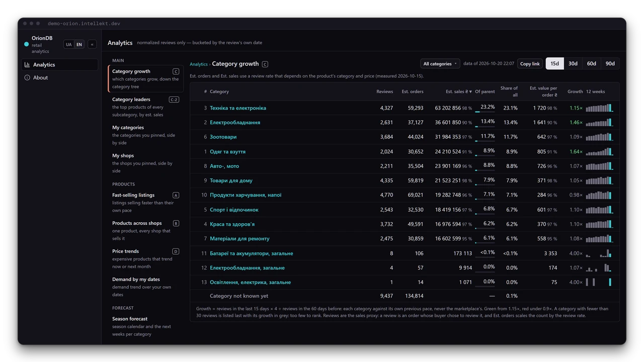The height and width of the screenshot is (362, 644).
Task: Sort by the Est. sales column header
Action: [x=459, y=92]
